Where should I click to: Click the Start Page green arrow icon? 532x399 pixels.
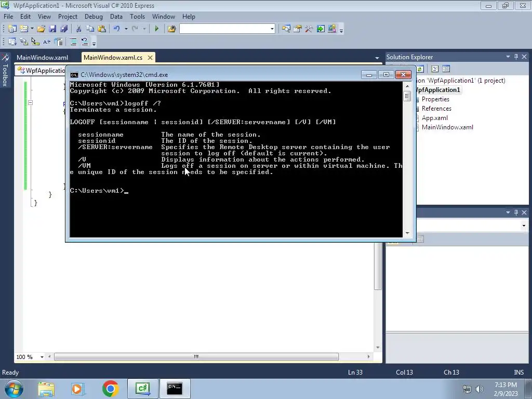320,29
